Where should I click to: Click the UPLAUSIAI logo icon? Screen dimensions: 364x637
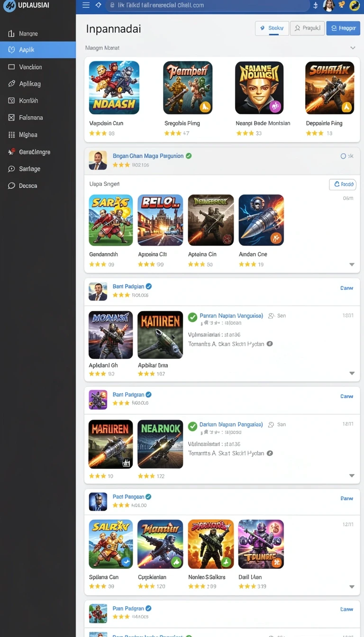coord(9,6)
